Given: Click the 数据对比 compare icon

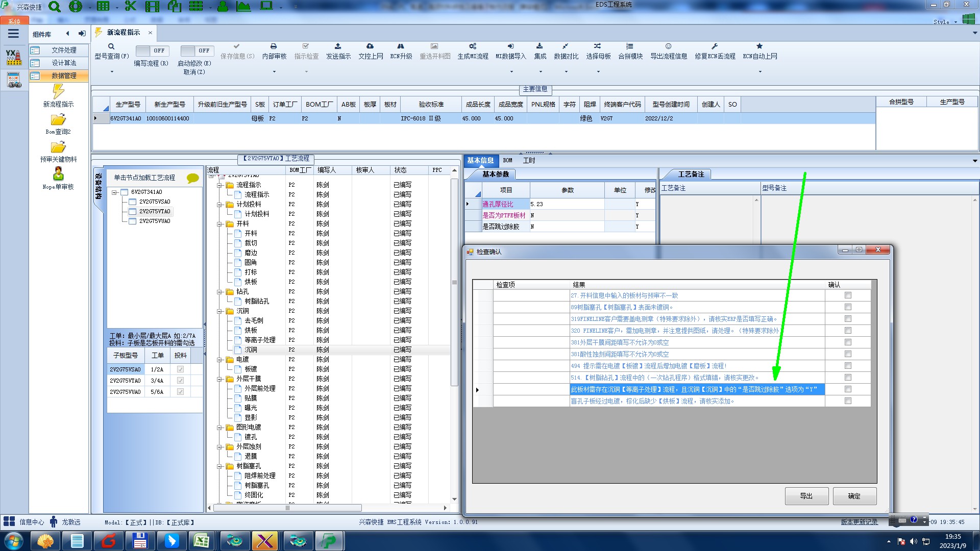Looking at the screenshot, I should point(566,46).
